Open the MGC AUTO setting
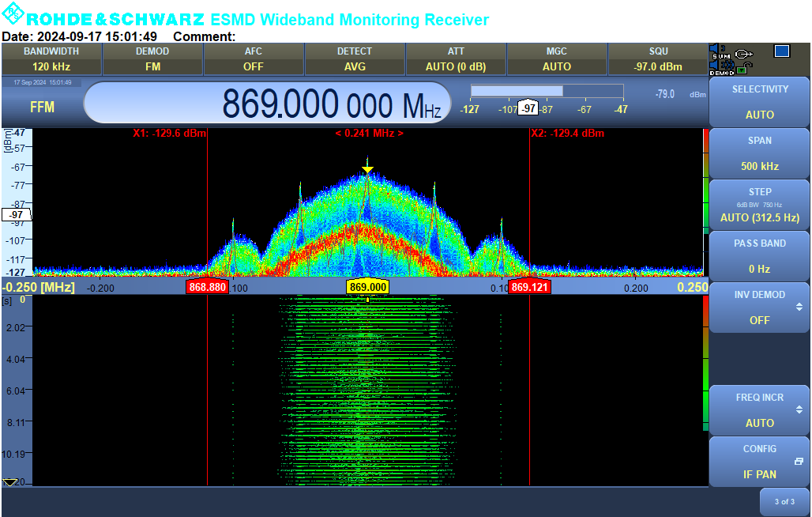This screenshot has width=812, height=517. 557,59
